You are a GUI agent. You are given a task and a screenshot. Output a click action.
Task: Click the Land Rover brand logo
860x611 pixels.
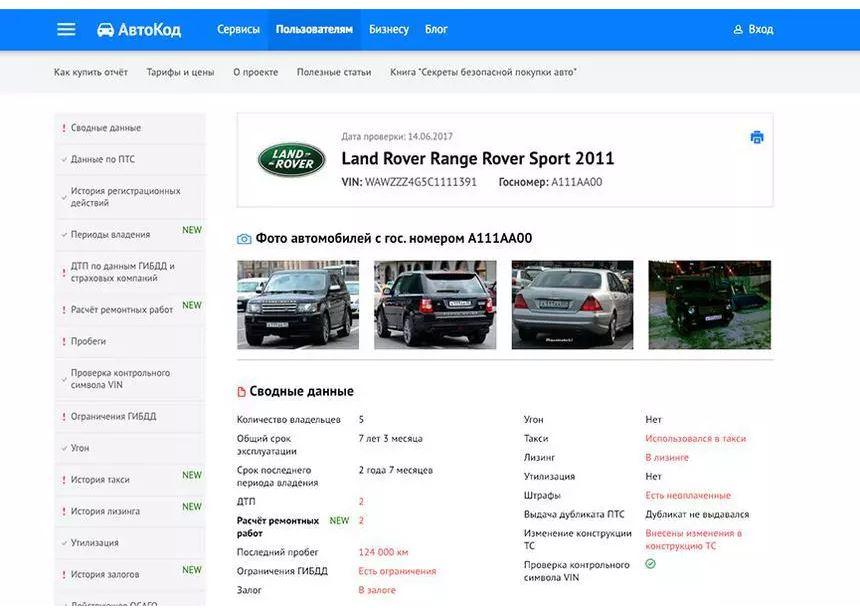(291, 159)
